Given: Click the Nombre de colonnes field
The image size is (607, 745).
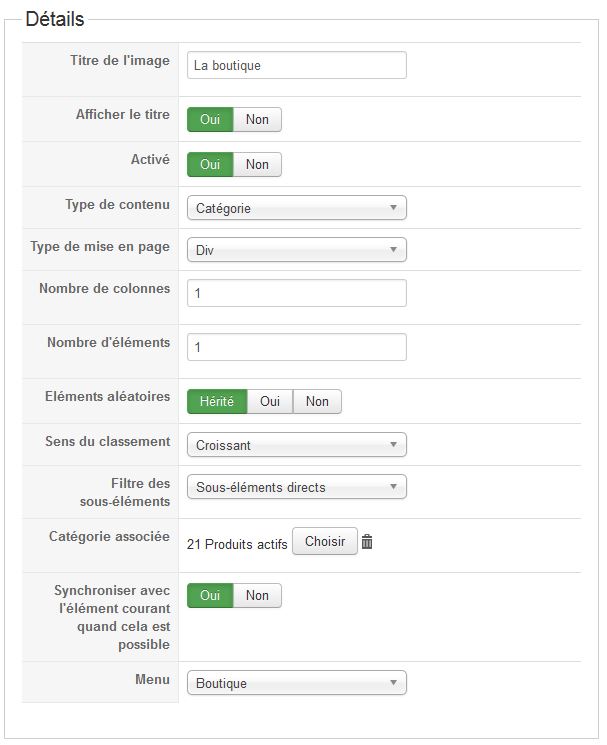Looking at the screenshot, I should coord(297,293).
